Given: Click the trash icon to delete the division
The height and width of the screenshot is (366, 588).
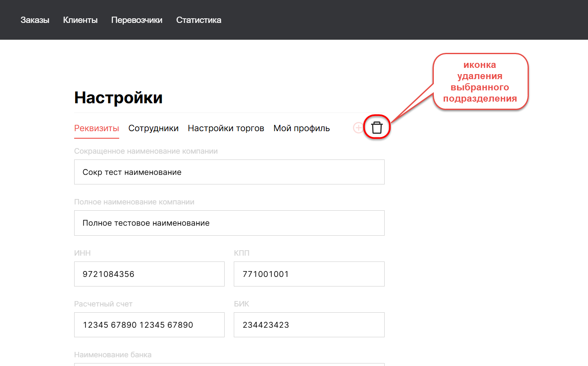Looking at the screenshot, I should coord(377,127).
